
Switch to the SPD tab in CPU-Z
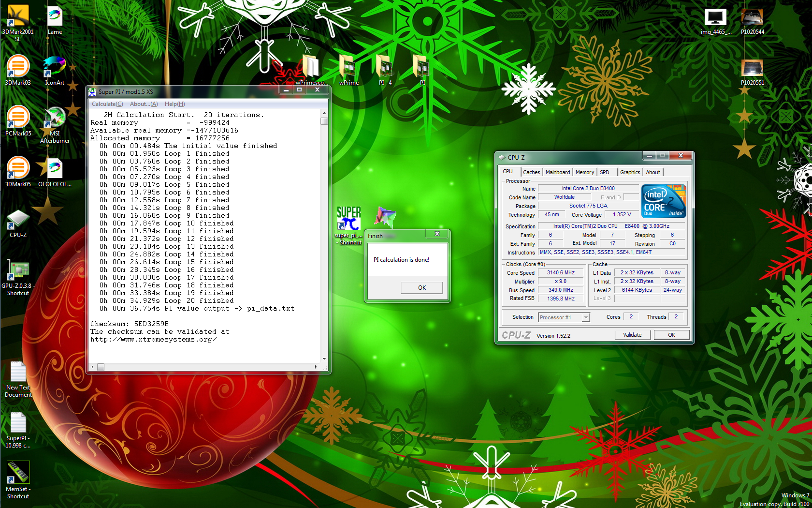(x=605, y=172)
